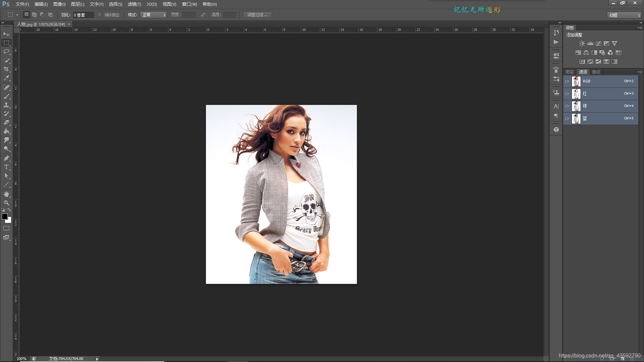Open the Filter menu
644x362 pixels.
point(134,4)
